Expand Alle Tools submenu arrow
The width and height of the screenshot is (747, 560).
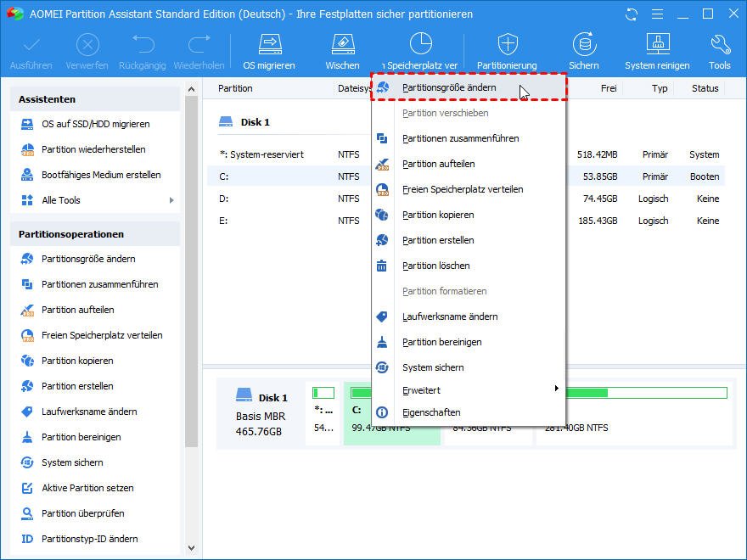coord(171,200)
